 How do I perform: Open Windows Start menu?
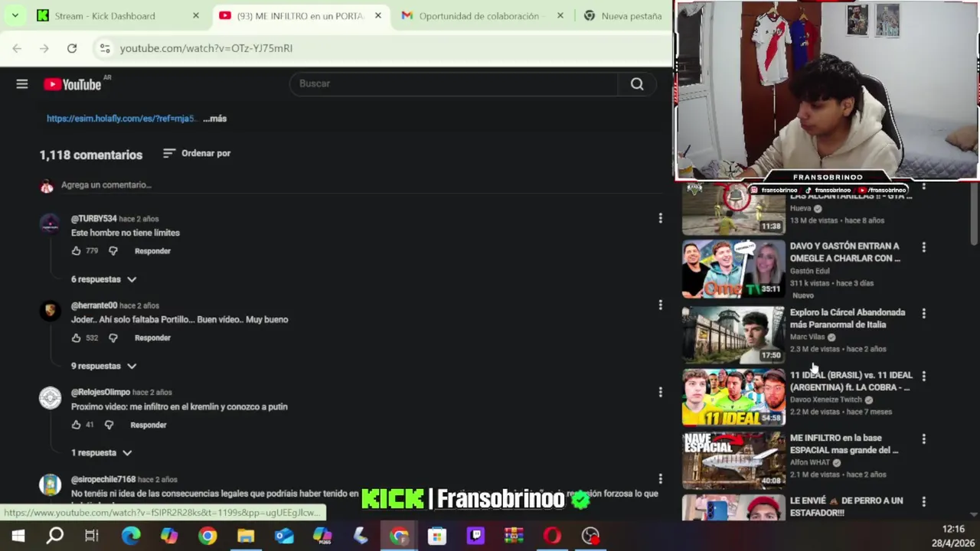pyautogui.click(x=18, y=536)
